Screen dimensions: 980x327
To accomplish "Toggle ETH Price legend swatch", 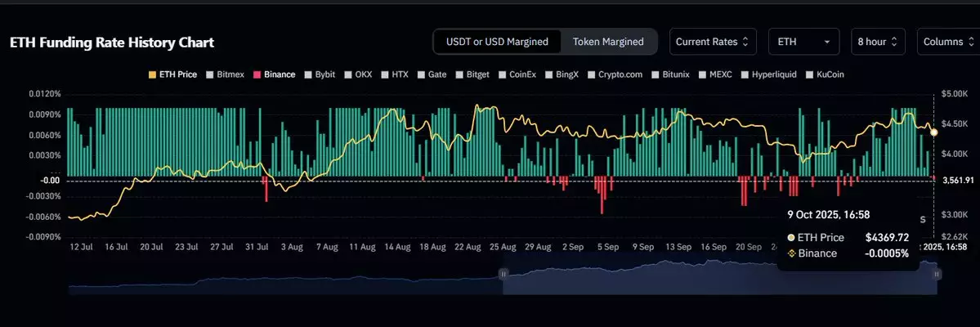I will point(150,74).
